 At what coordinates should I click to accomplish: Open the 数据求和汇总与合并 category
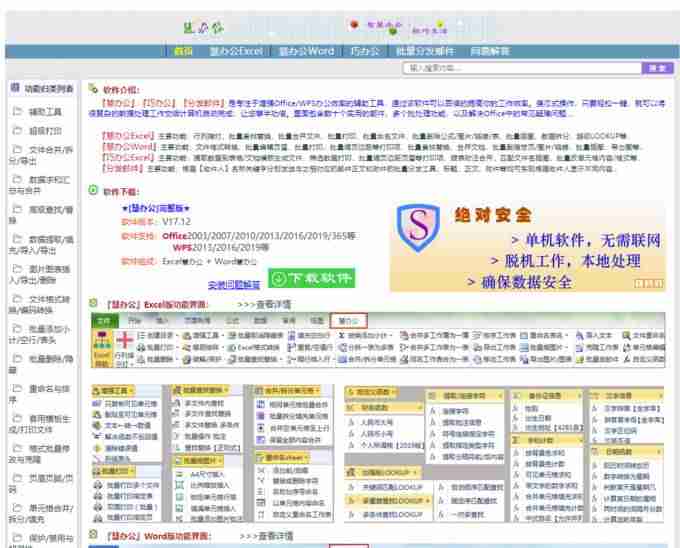point(40,185)
